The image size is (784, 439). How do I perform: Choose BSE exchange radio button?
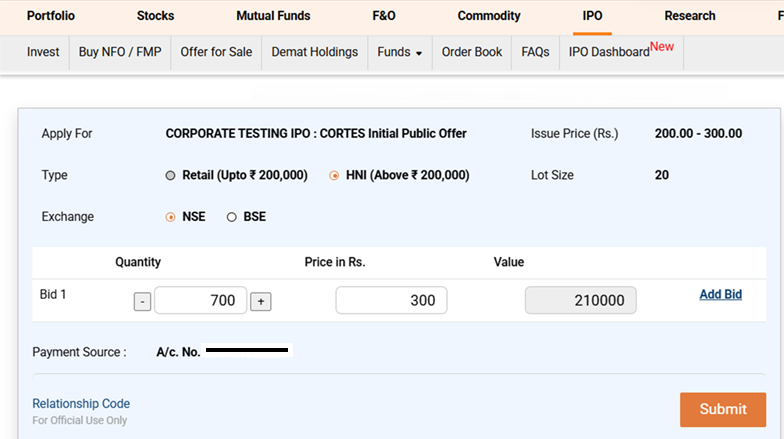coord(232,216)
